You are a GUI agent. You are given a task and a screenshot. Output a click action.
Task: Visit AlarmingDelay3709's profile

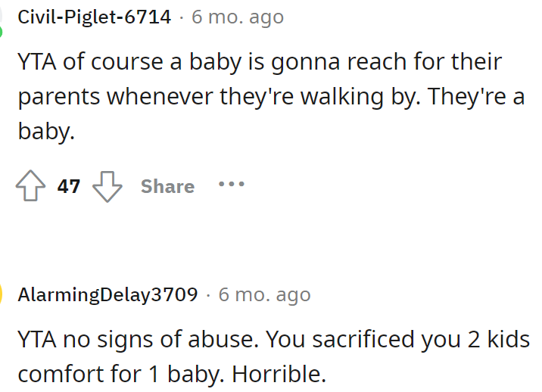[x=107, y=294]
